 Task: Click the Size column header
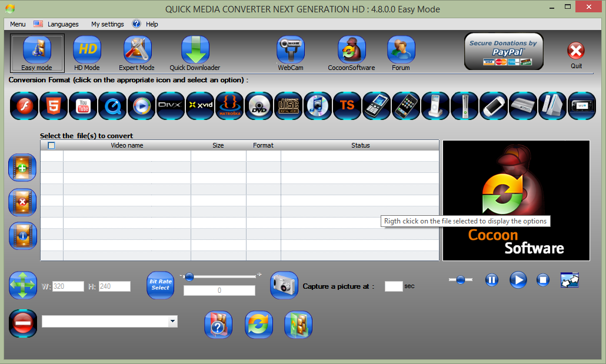tap(218, 145)
